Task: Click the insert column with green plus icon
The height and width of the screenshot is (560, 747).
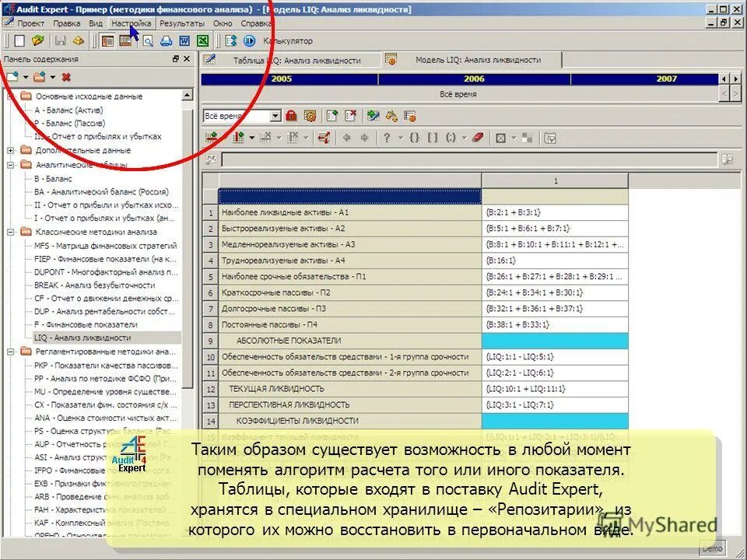Action: 238,138
